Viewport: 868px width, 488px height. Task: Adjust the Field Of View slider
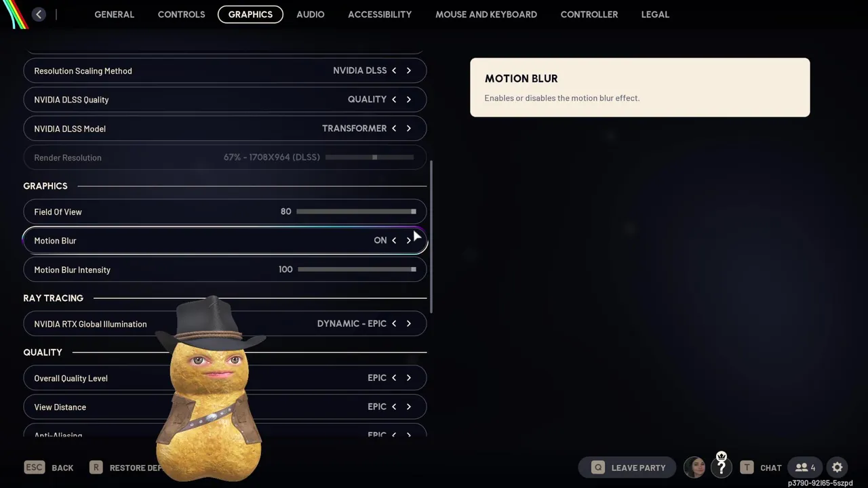coord(356,211)
